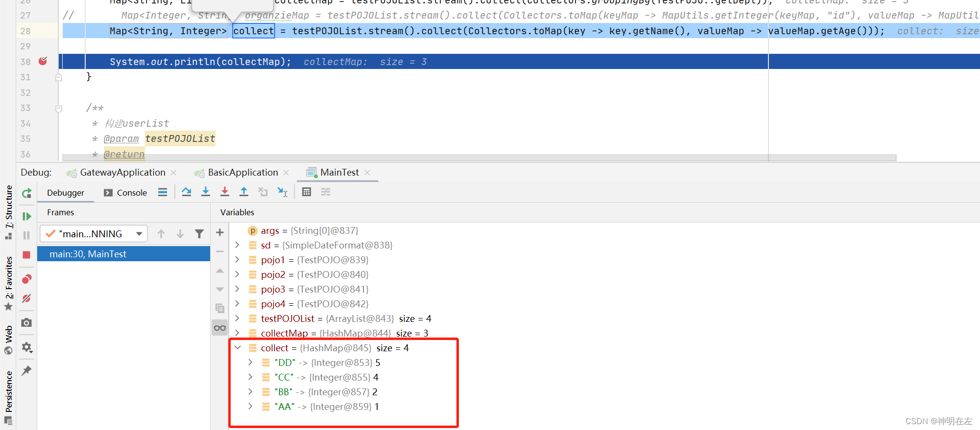The image size is (980, 430).
Task: Collapse the collect HashMap node
Action: point(238,348)
